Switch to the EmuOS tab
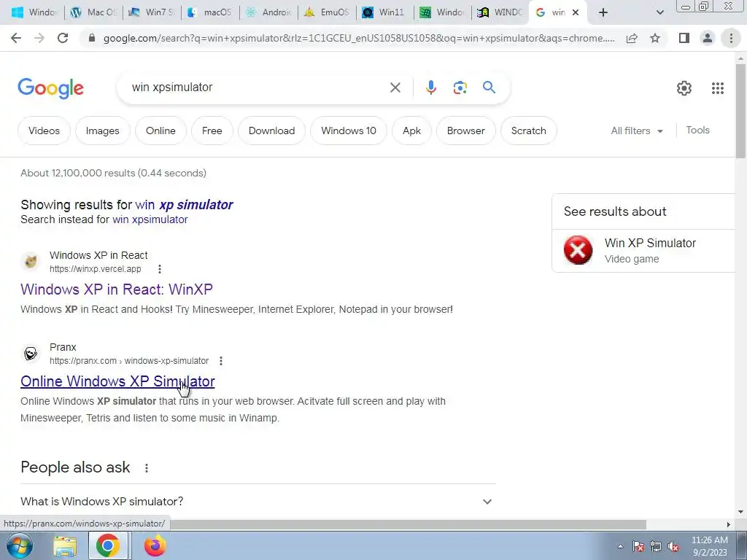The image size is (747, 560). click(327, 12)
